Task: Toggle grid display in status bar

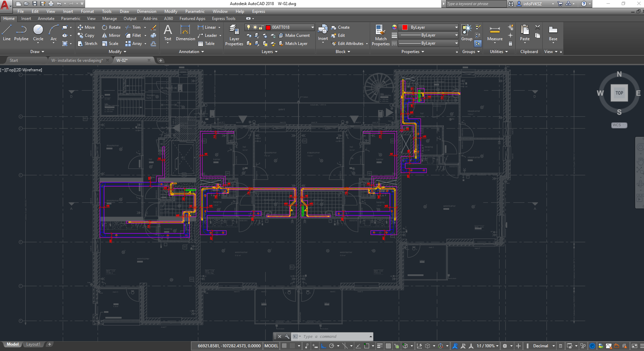Action: 284,346
